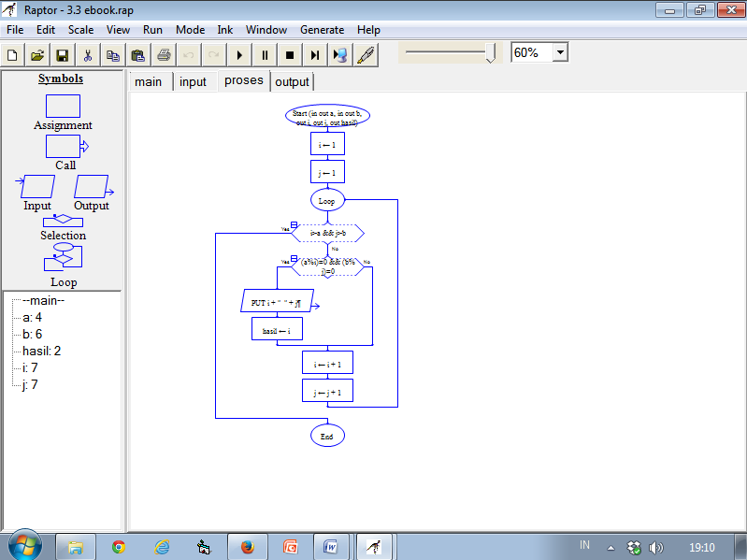Screen dimensions: 747x560
Task: Open the Edit menu
Action: coord(46,30)
